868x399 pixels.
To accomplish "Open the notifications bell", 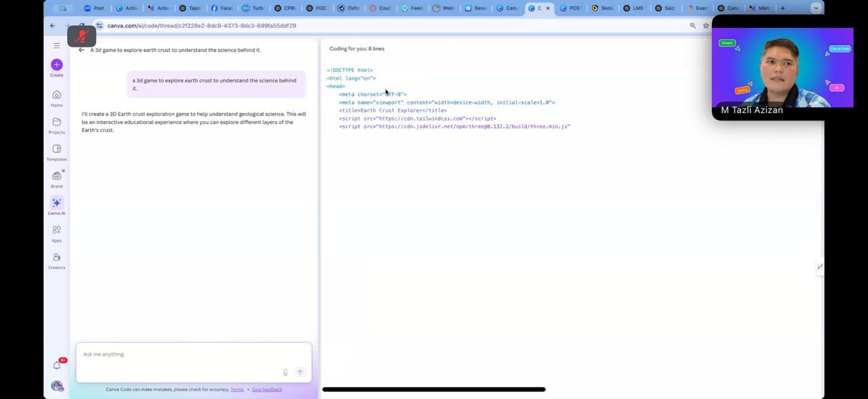I will [57, 366].
